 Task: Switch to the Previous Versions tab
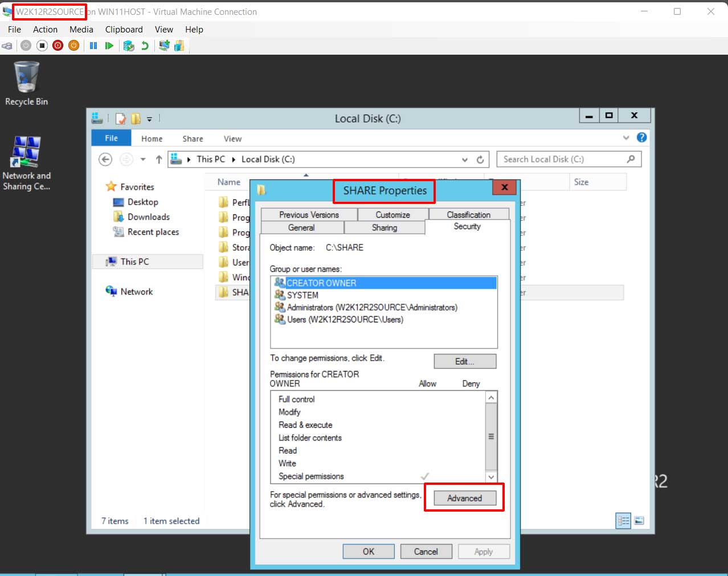pos(309,215)
